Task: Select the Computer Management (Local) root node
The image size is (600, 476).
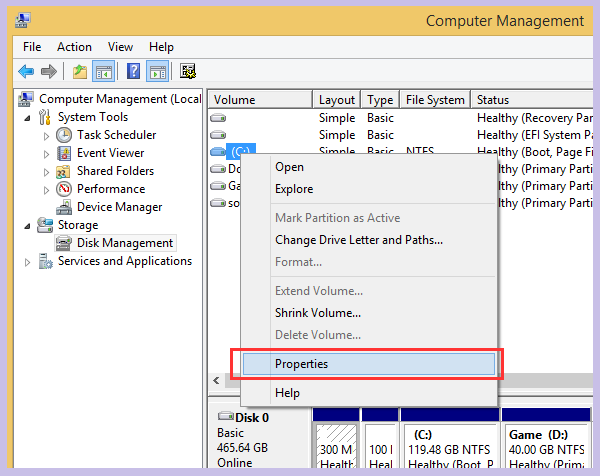Action: [x=120, y=99]
